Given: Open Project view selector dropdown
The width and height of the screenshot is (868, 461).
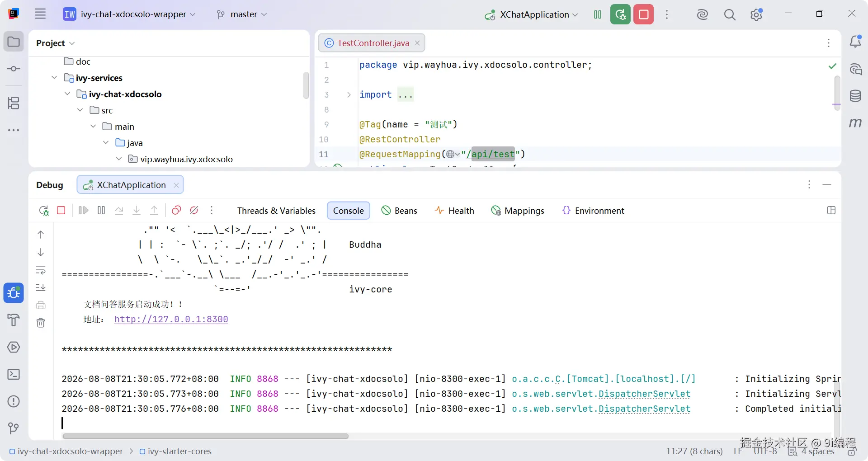Looking at the screenshot, I should point(55,43).
